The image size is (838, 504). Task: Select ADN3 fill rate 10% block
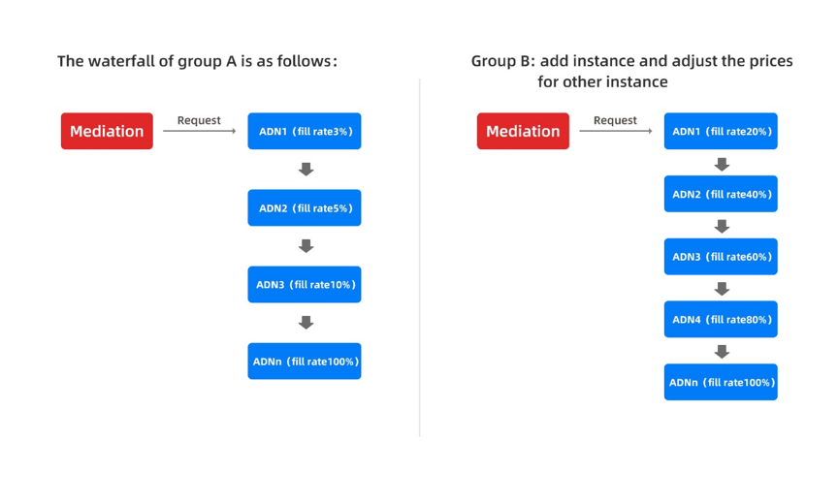click(305, 285)
